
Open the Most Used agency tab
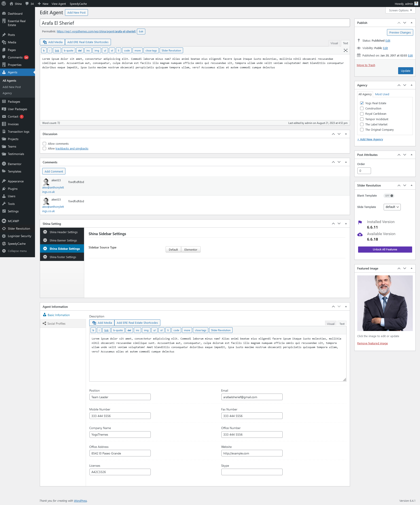tap(382, 94)
